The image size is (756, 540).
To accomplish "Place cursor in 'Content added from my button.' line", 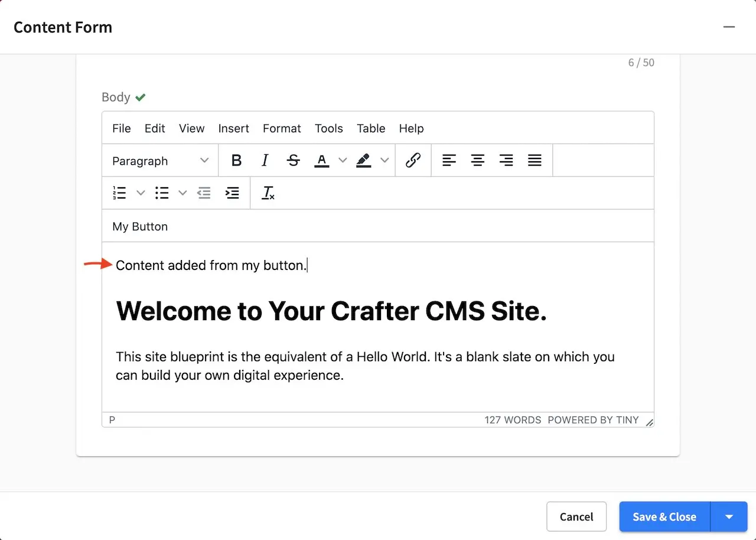I will [211, 265].
